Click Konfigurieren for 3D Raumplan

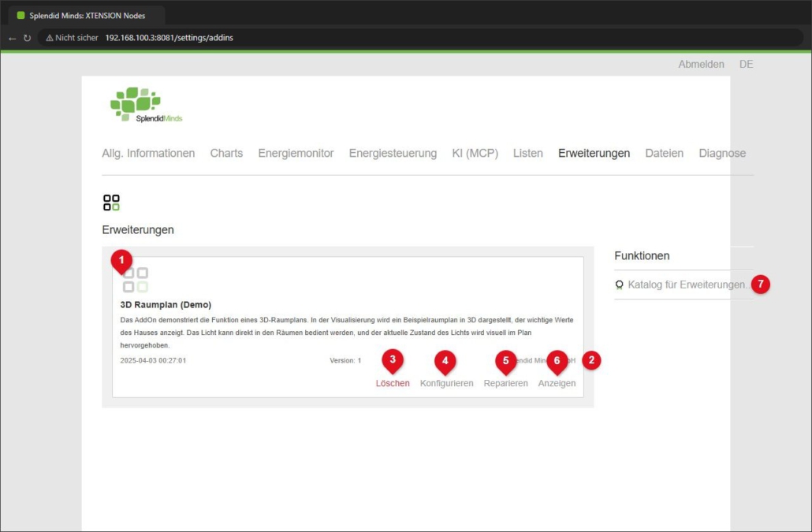coord(446,383)
